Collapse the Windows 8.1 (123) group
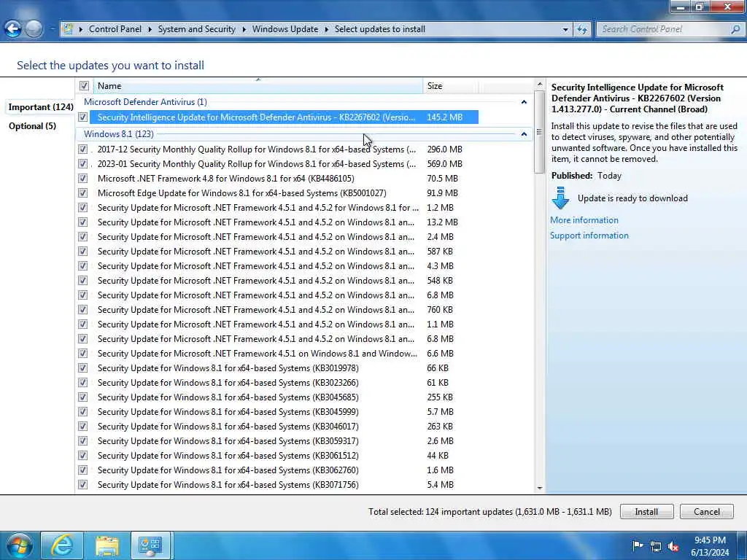The width and height of the screenshot is (747, 560). pos(524,134)
